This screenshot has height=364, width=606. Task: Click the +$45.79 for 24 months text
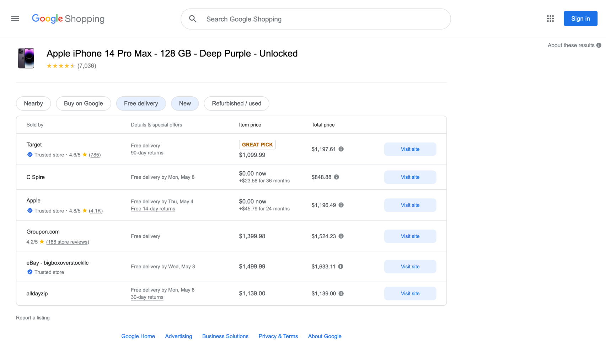(264, 209)
